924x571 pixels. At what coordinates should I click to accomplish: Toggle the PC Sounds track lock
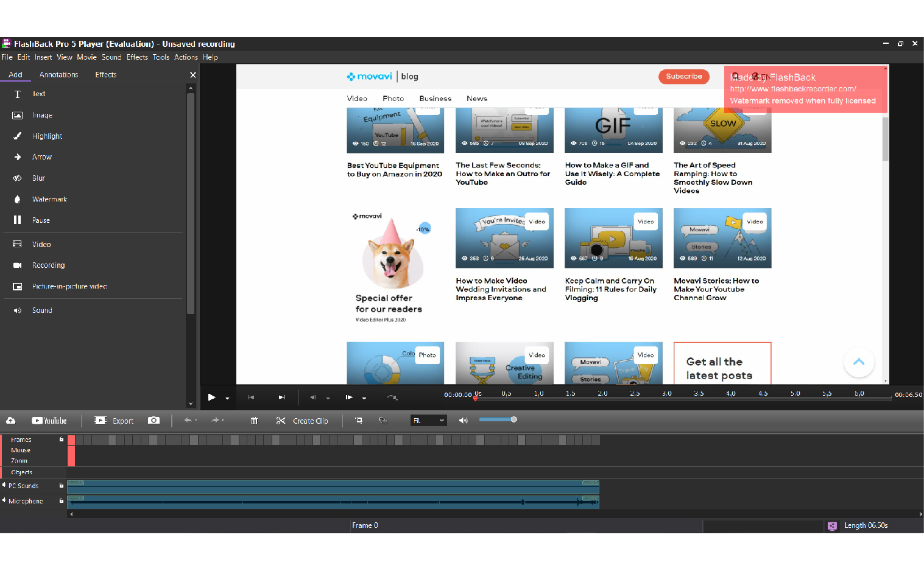(62, 486)
